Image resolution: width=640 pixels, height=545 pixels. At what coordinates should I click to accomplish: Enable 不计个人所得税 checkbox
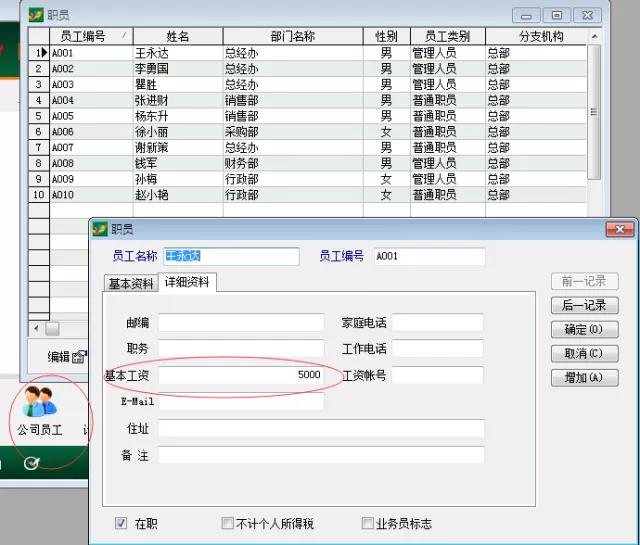click(227, 523)
